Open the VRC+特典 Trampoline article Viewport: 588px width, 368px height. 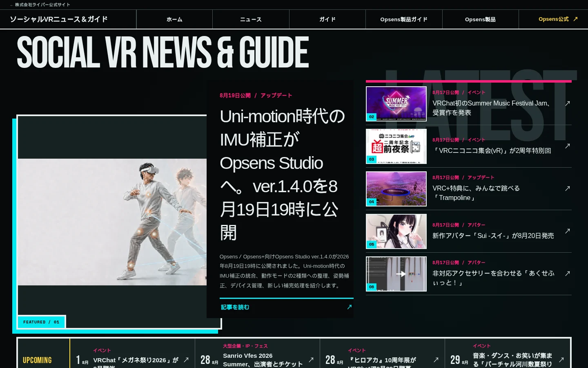(476, 193)
